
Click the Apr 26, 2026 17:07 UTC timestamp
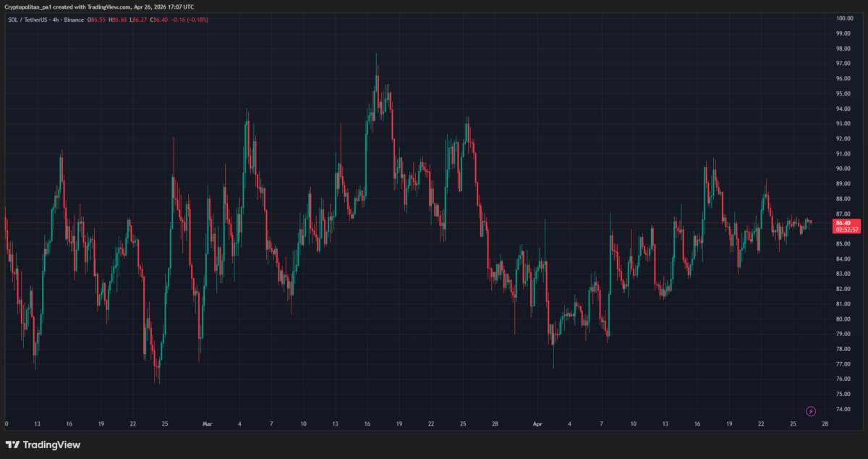[163, 7]
